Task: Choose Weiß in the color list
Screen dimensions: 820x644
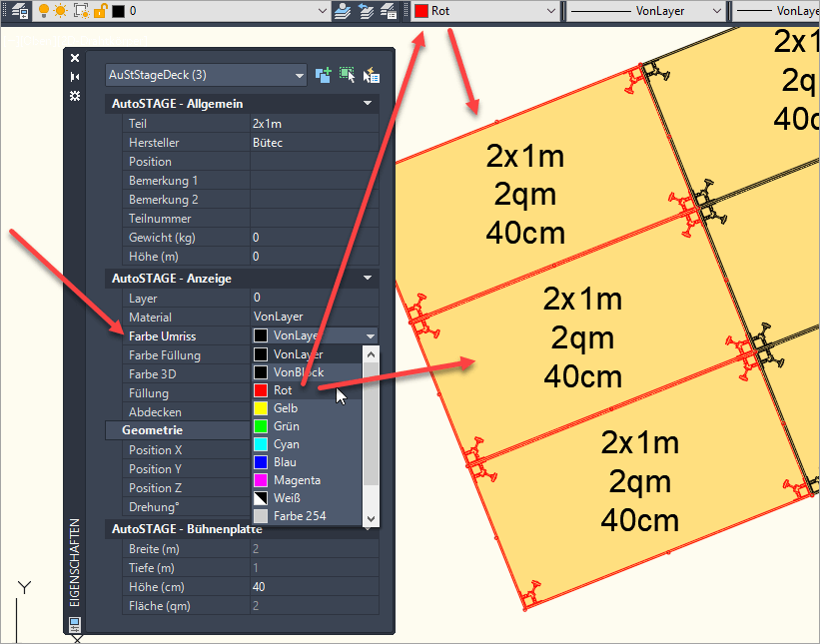Action: click(x=307, y=498)
